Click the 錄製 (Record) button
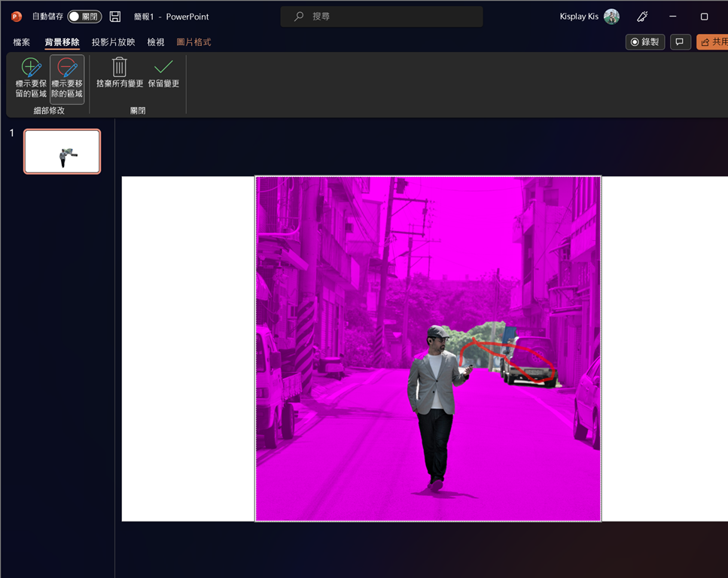The width and height of the screenshot is (728, 578). pyautogui.click(x=645, y=42)
